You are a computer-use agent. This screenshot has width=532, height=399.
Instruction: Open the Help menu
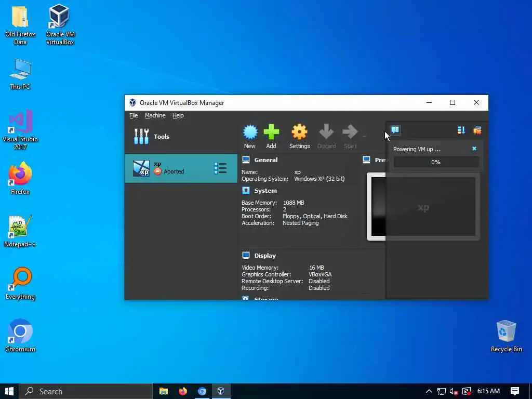(178, 116)
